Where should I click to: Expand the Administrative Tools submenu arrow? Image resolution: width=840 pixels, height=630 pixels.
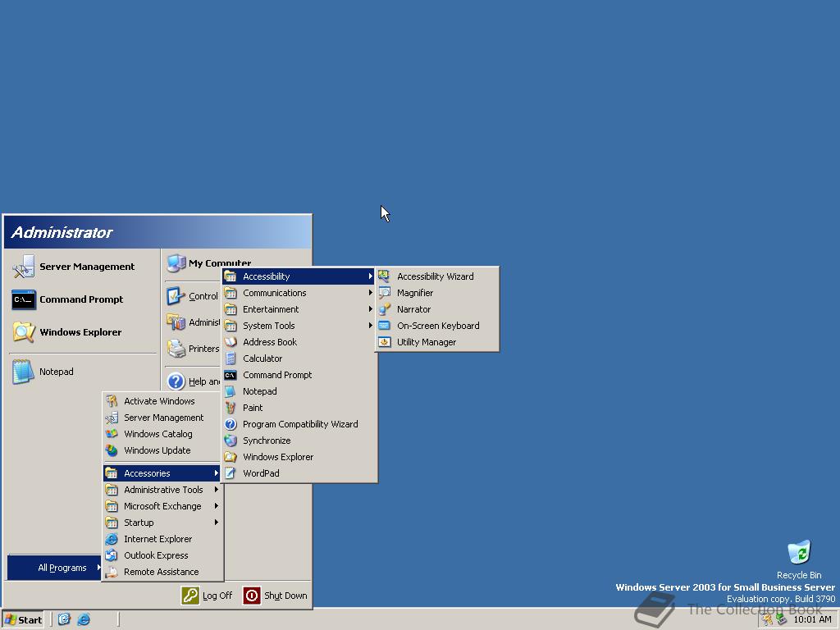[x=216, y=490]
